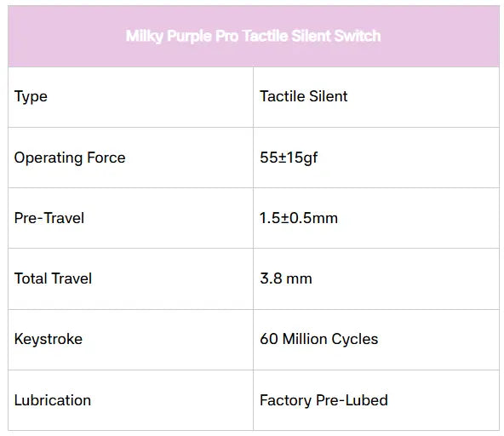The height and width of the screenshot is (436, 504).
Task: Click the 3.8 mm value
Action: click(286, 278)
